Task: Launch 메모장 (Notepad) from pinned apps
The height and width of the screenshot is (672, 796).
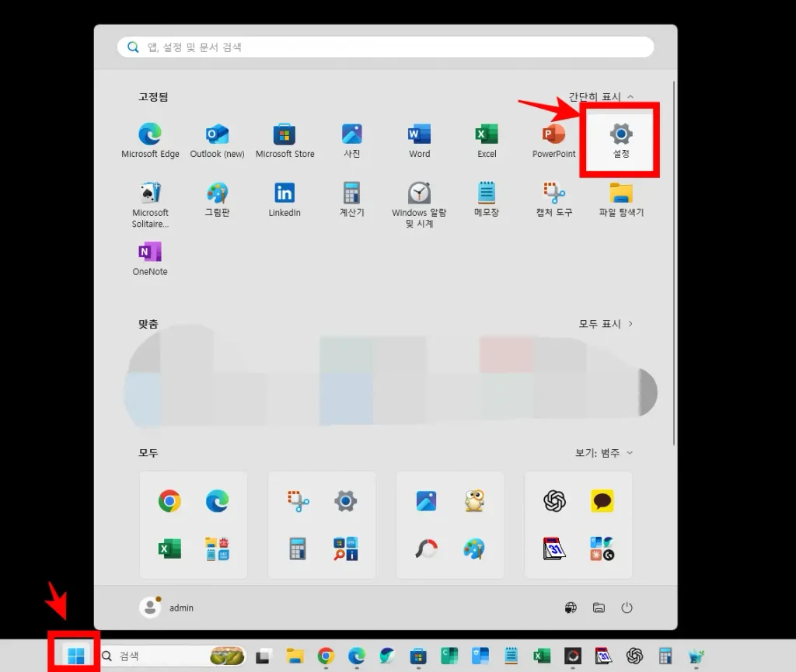Action: click(487, 200)
